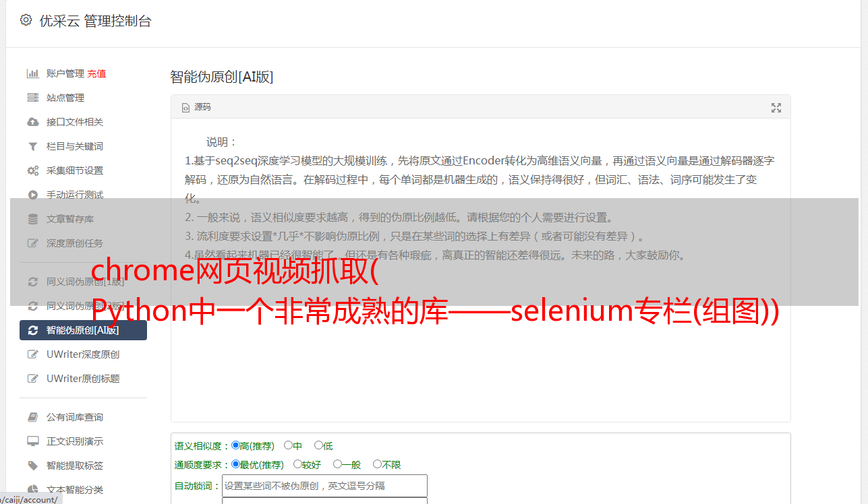Click the 接口文件相关 cloud upload icon
Viewport: 868px width, 504px height.
(32, 122)
